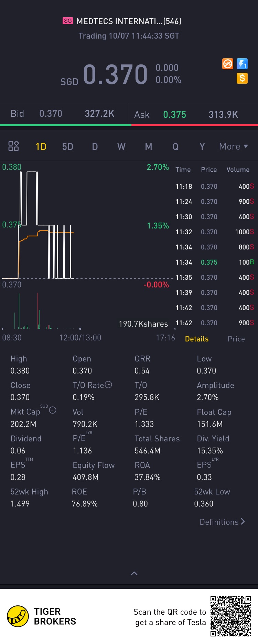Open Mkt Cap currency options icon

(x=53, y=410)
